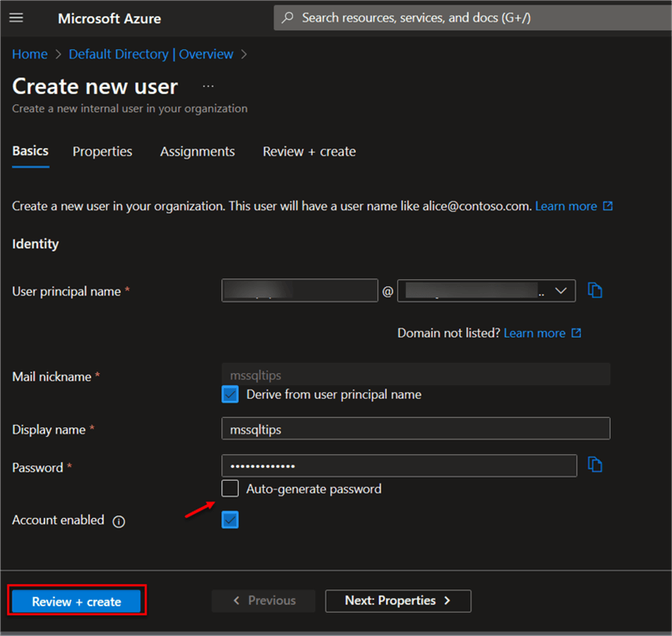This screenshot has height=636, width=672.
Task: Go to Default Directory Overview breadcrumb
Action: [x=151, y=54]
